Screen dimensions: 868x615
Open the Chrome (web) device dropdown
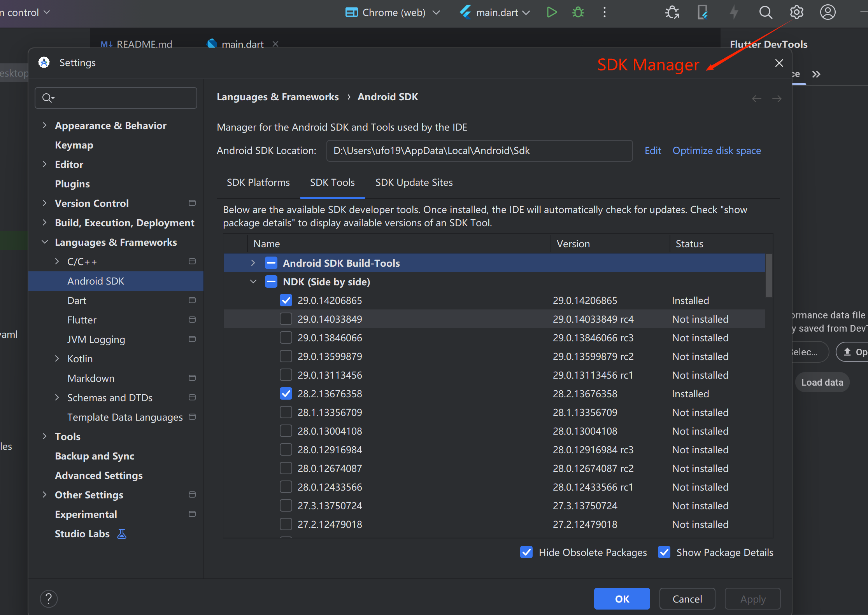[x=393, y=12]
